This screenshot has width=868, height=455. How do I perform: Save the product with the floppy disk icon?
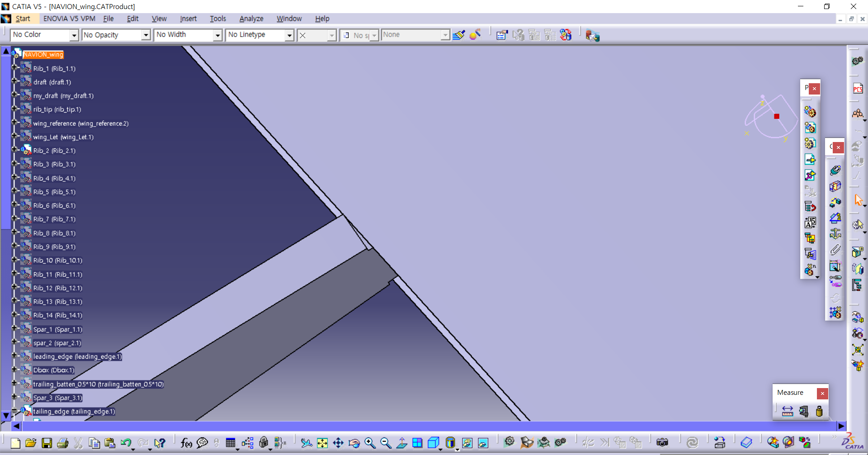(x=47, y=443)
